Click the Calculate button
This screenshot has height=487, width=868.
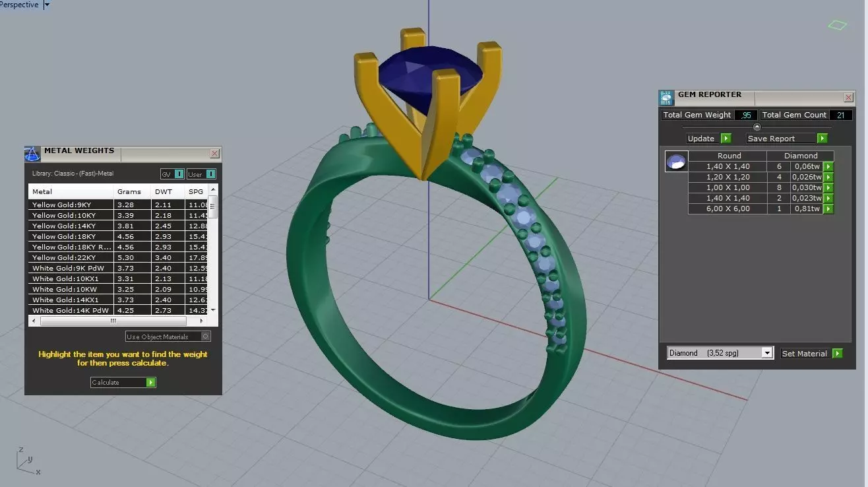[x=123, y=382]
